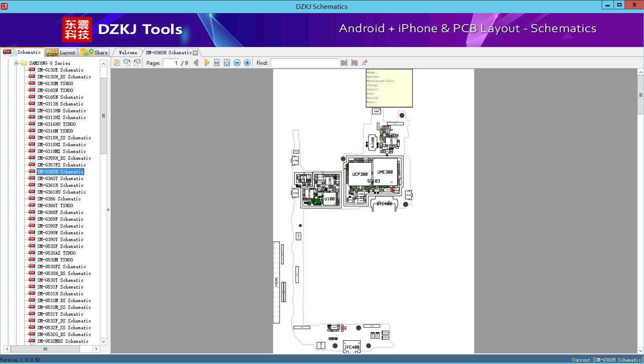Click the folder icon of SAMSUNG G Series
644x364 pixels.
pyautogui.click(x=24, y=63)
